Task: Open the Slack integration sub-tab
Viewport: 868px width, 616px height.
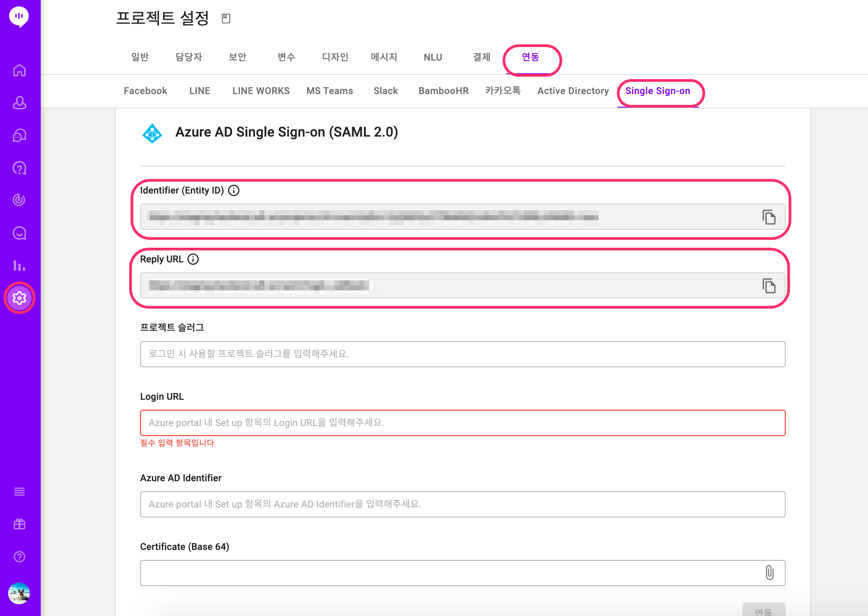Action: 386,91
